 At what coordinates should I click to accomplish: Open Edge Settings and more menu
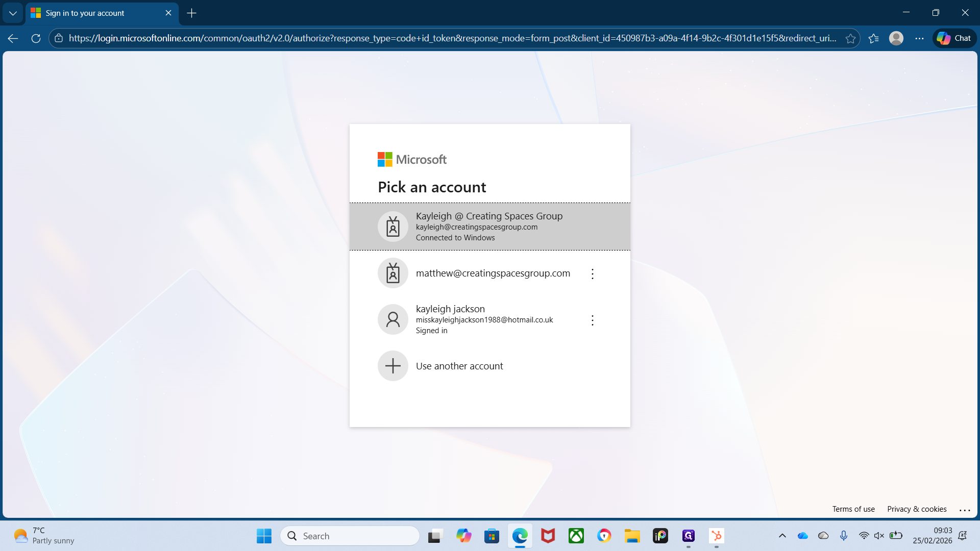point(919,38)
